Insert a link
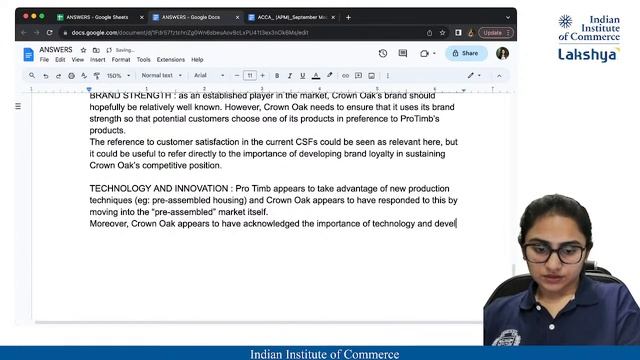Viewport: 640px width, 360px height. pos(345,76)
